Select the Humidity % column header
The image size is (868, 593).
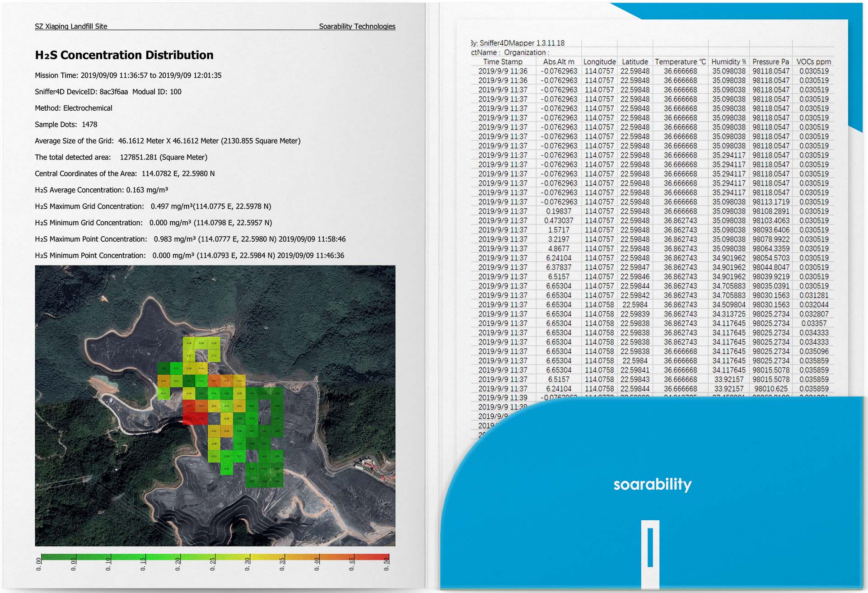click(x=729, y=62)
